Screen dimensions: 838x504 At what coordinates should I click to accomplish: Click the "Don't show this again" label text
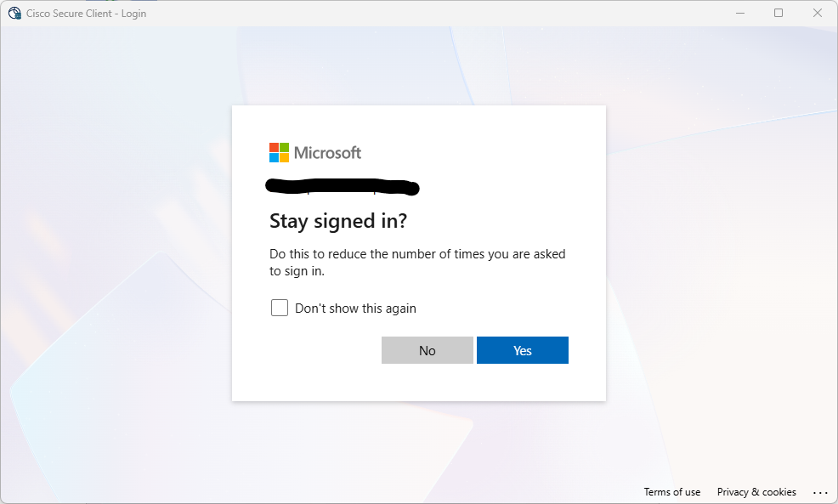tap(355, 309)
